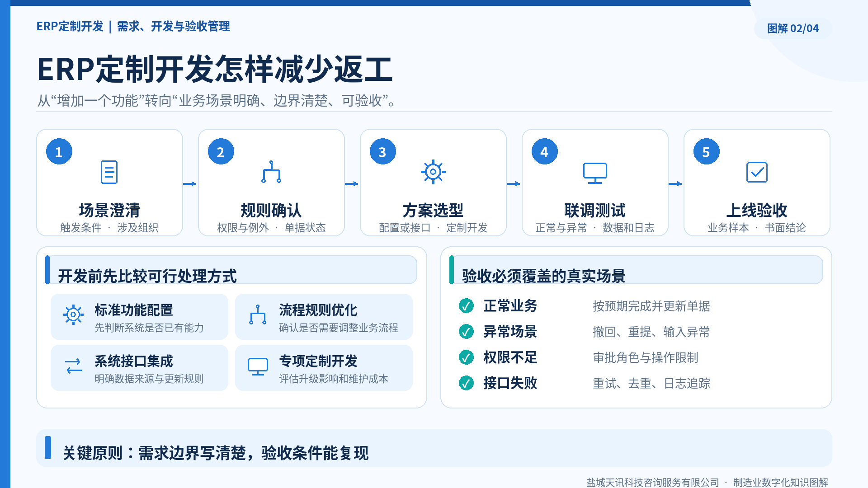868x488 pixels.
Task: Click step number 2 circle badge
Action: pos(221,152)
